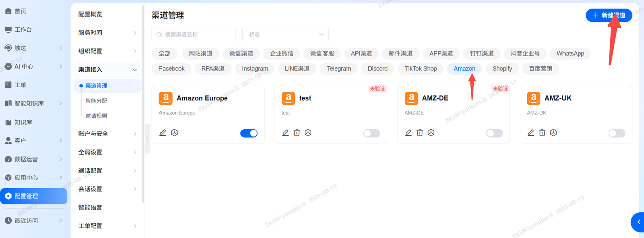Image resolution: width=644 pixels, height=238 pixels.
Task: Click the trash icon on AMZ-DE card
Action: point(420,133)
